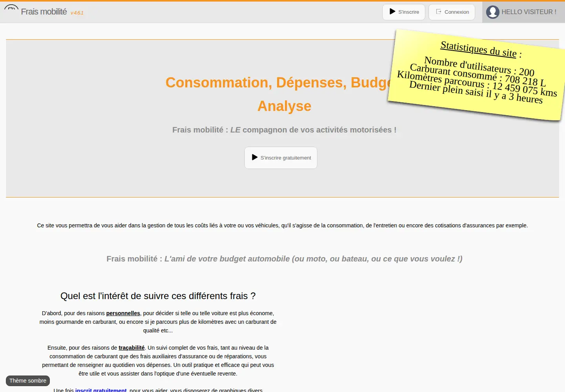Follow the inscrit gratuitement link
This screenshot has width=565, height=392.
(x=101, y=390)
